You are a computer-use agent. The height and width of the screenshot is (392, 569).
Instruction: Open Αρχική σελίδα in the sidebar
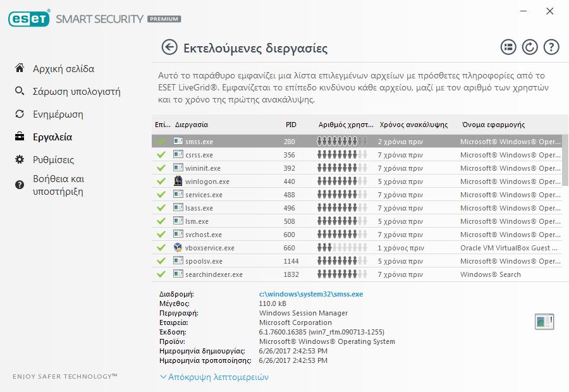tap(63, 68)
